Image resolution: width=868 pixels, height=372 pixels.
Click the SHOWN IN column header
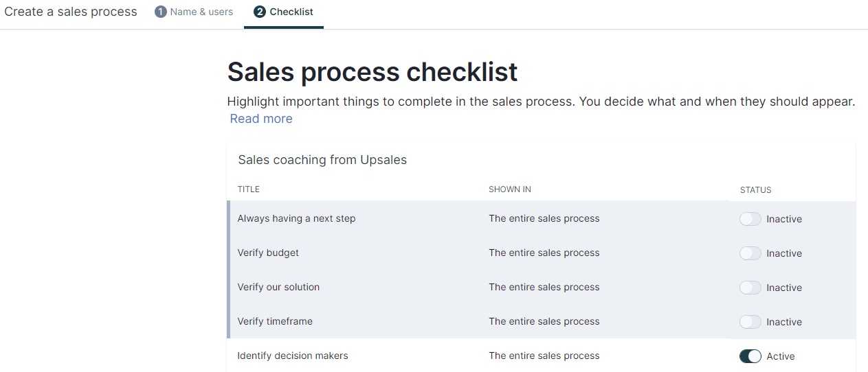(x=510, y=189)
